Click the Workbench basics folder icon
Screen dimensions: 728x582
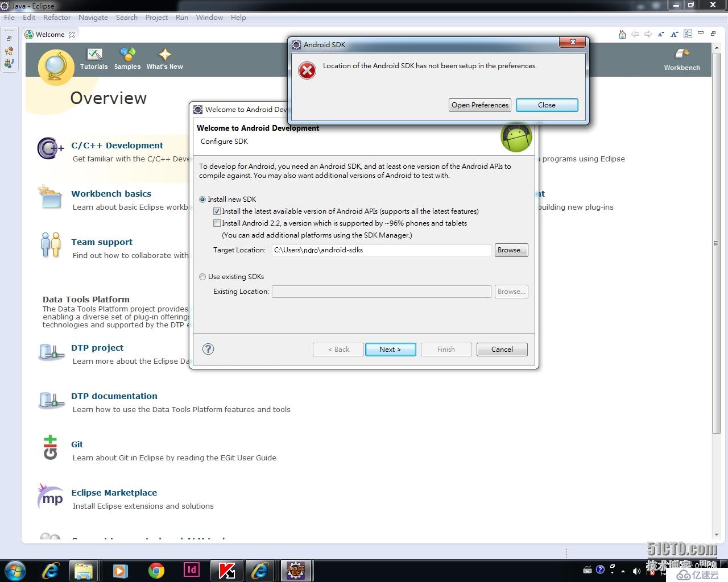(x=50, y=197)
